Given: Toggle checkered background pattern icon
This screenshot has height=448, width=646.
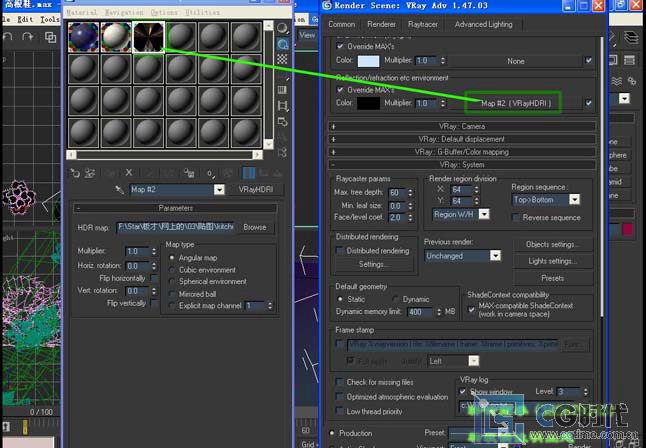Looking at the screenshot, I should (281, 58).
